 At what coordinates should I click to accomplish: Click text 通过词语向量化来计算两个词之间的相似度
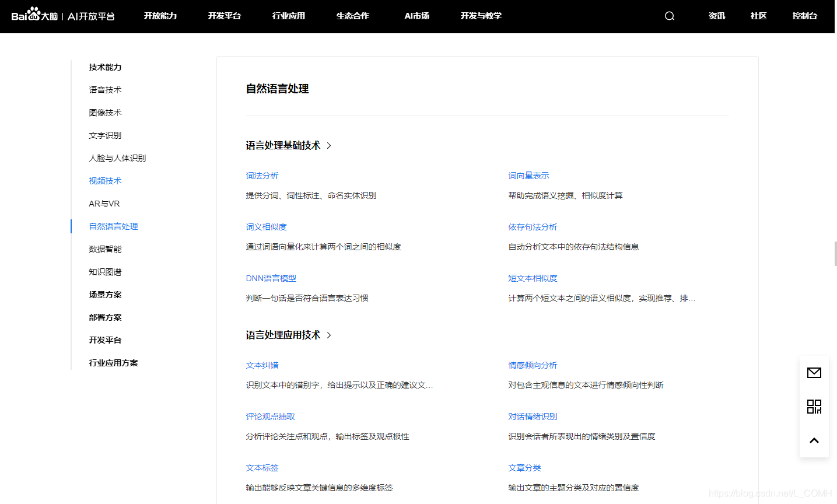pos(324,247)
